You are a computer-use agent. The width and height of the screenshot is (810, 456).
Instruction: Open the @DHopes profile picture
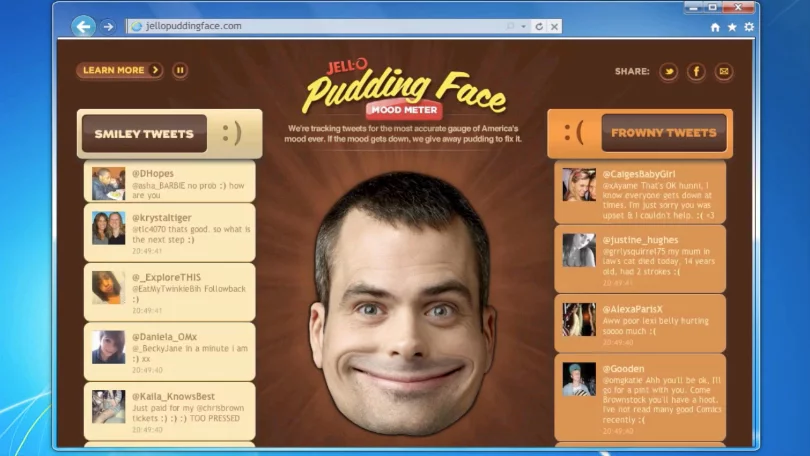click(x=108, y=183)
